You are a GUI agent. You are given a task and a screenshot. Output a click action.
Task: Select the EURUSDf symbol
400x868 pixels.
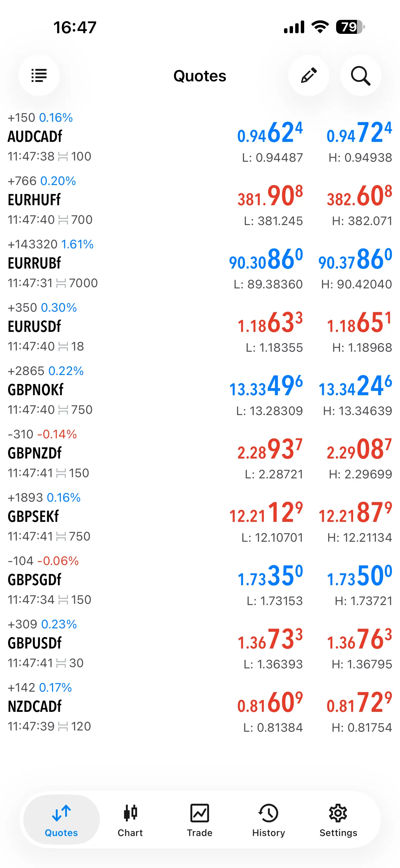pyautogui.click(x=34, y=327)
